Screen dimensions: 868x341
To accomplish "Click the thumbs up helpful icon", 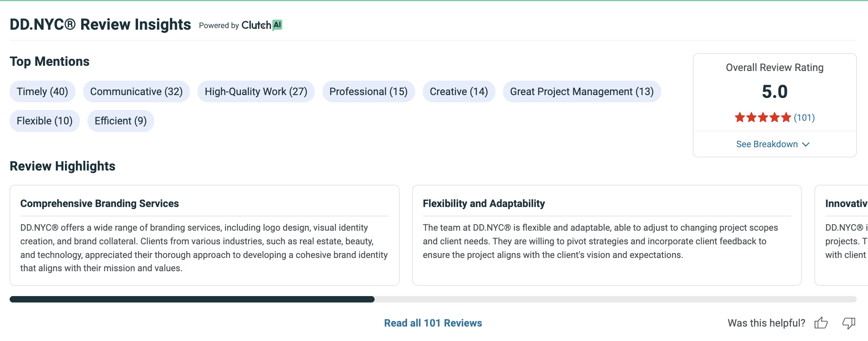I will pos(821,323).
